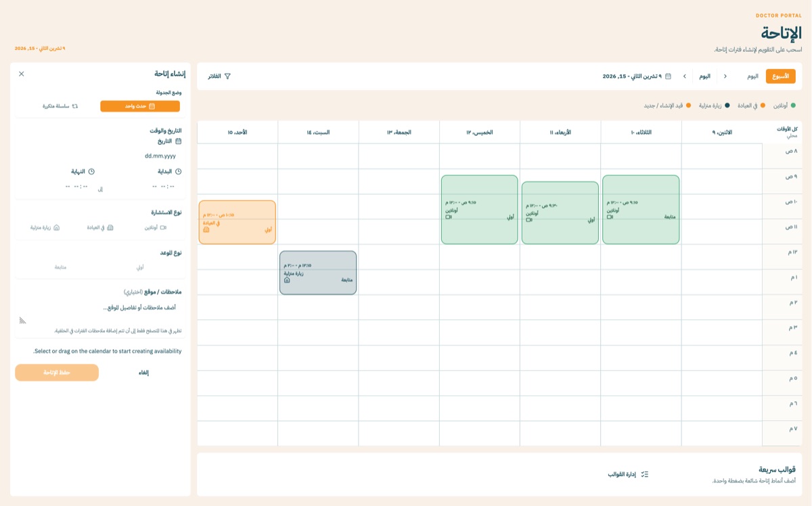Viewport: 812px width, 506px height.
Task: Click the الخميس، ١٢ day column header
Action: tap(480, 133)
